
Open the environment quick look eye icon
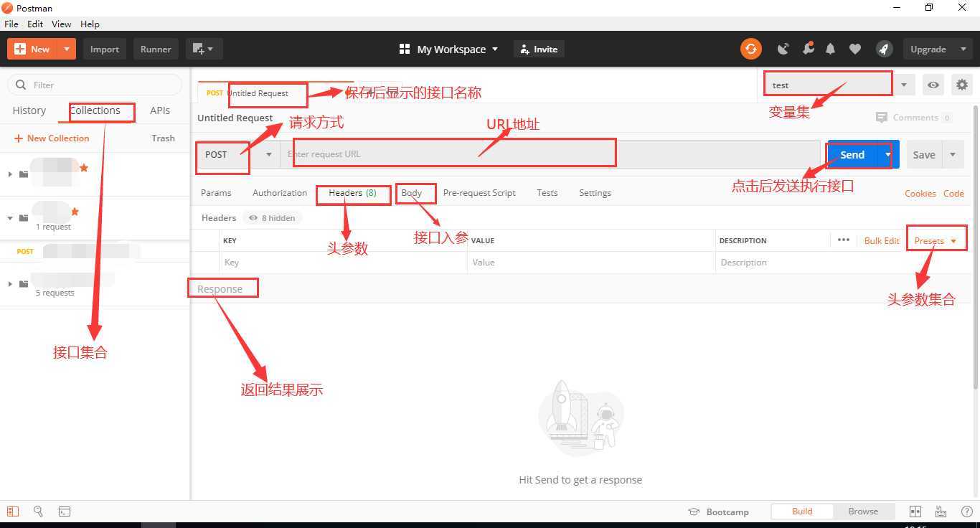point(933,85)
